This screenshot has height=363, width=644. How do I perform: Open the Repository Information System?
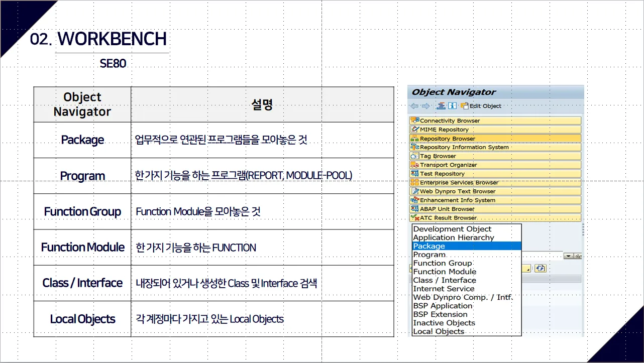[x=464, y=147]
